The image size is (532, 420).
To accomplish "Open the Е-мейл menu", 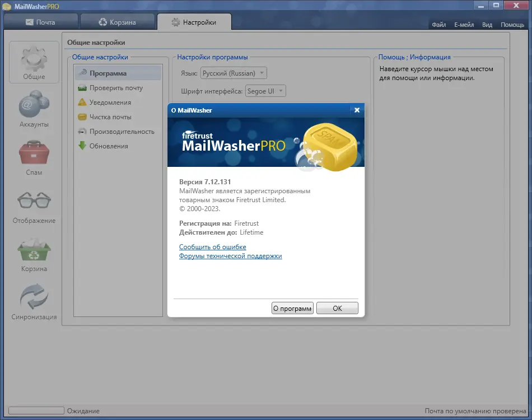I will (x=464, y=25).
